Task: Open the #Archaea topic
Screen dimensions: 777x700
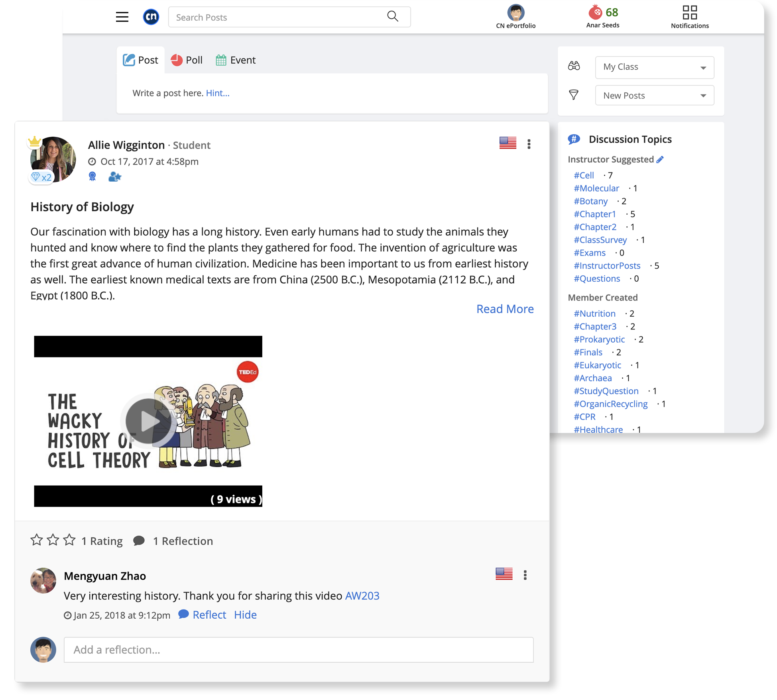Action: (x=593, y=378)
